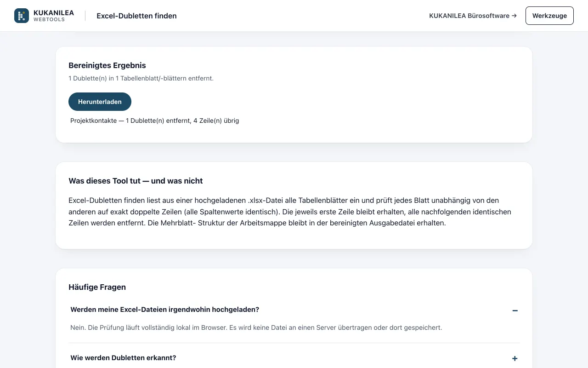
Task: Click question 'Werden meine Excel-Dateien irgendwohin hochgeladen?'
Action: tap(165, 310)
